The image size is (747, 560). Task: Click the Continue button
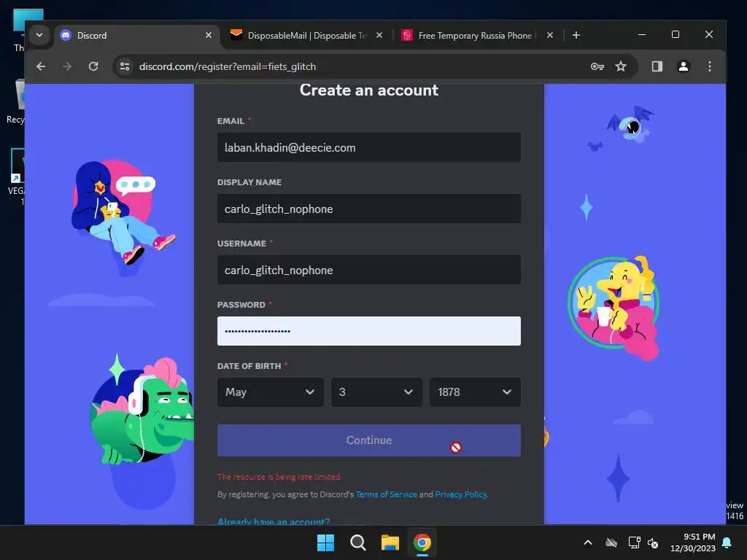coord(368,440)
